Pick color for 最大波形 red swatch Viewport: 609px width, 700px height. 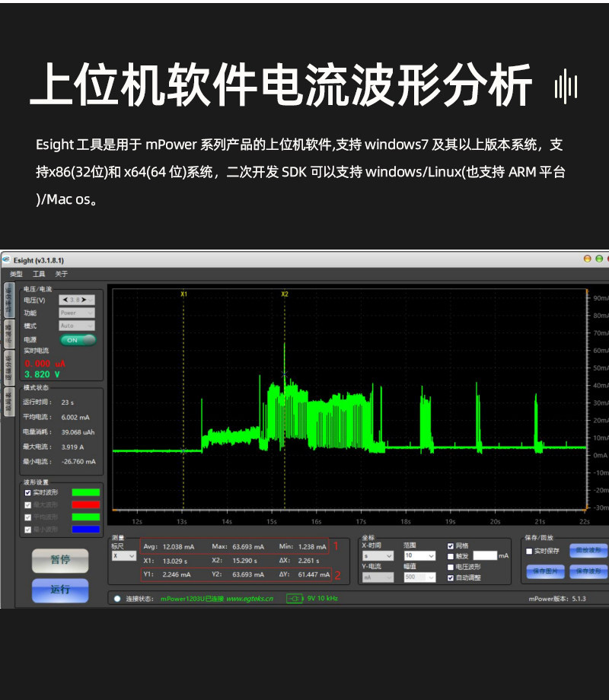click(x=86, y=505)
